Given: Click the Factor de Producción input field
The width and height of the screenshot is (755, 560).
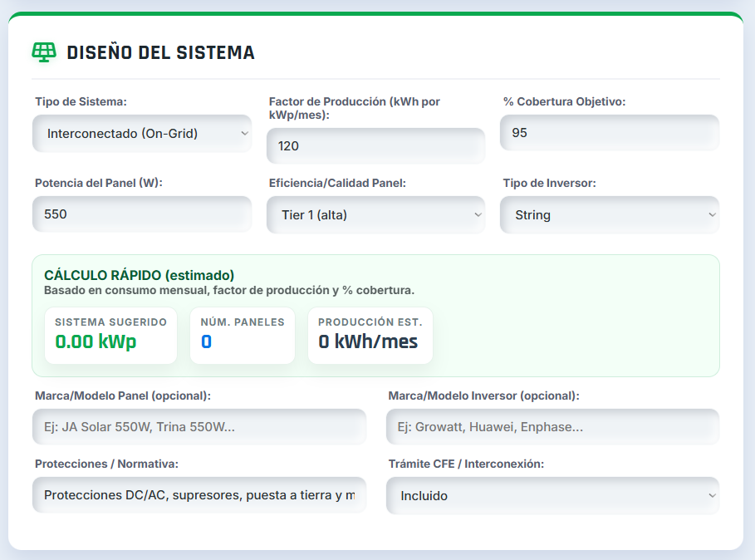Looking at the screenshot, I should [375, 146].
